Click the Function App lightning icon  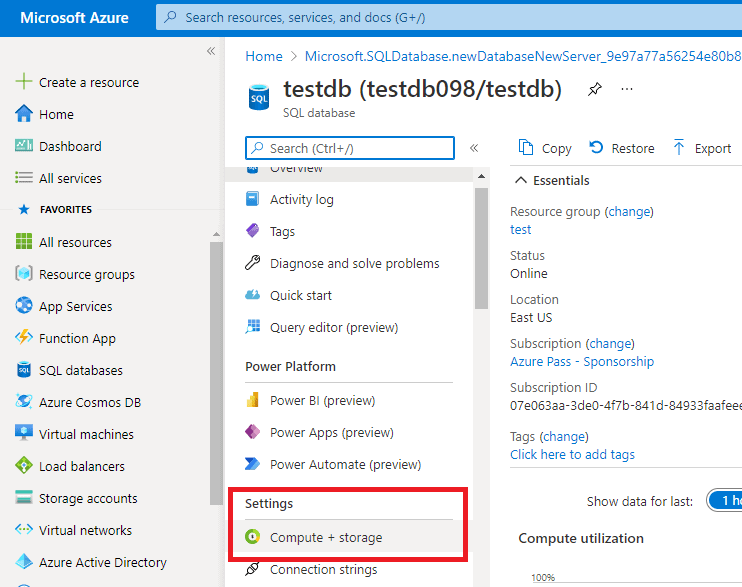click(x=24, y=338)
